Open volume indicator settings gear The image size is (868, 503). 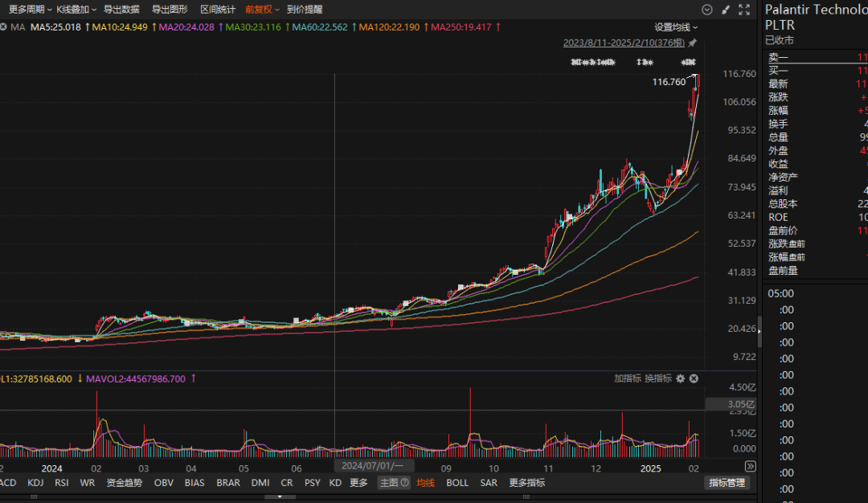pos(680,378)
